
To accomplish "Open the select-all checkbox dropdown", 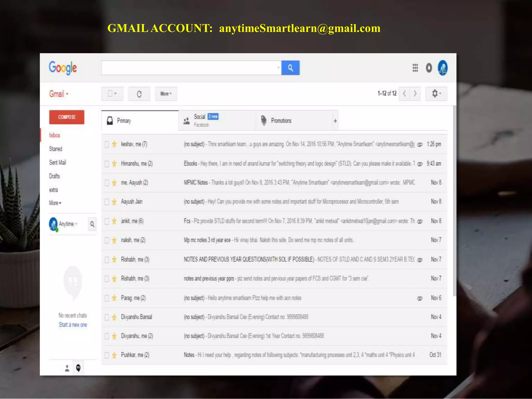I will click(112, 94).
